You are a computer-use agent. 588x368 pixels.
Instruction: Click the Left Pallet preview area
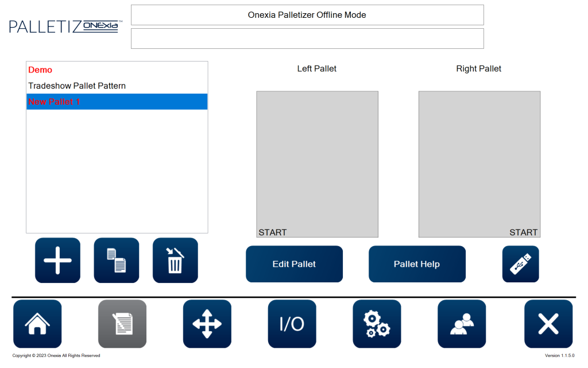click(x=317, y=164)
